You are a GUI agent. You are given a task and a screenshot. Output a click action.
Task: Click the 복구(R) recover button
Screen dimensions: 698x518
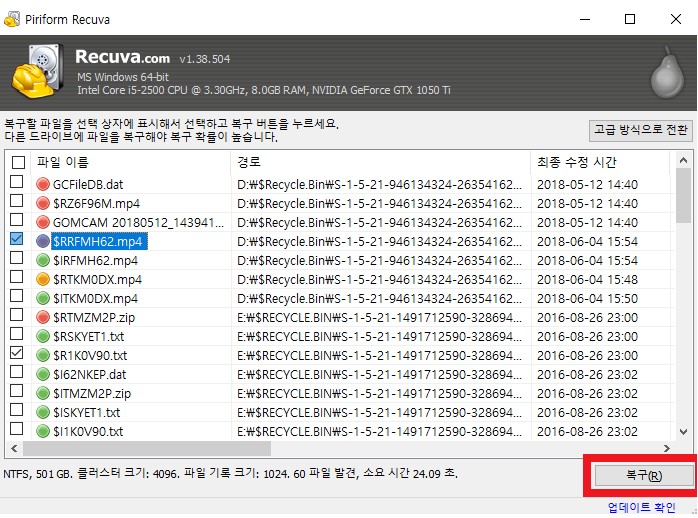(x=644, y=475)
